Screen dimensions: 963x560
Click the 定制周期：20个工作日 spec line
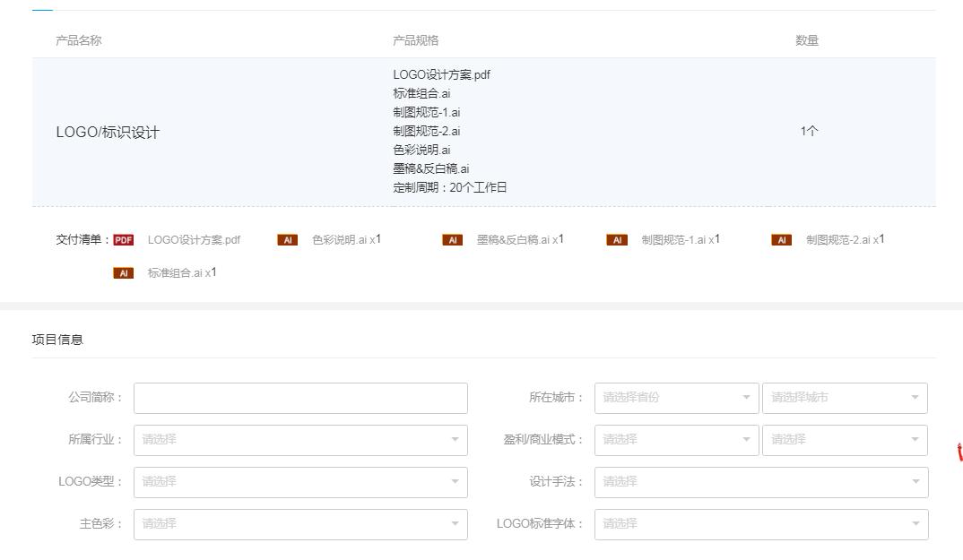pyautogui.click(x=449, y=187)
